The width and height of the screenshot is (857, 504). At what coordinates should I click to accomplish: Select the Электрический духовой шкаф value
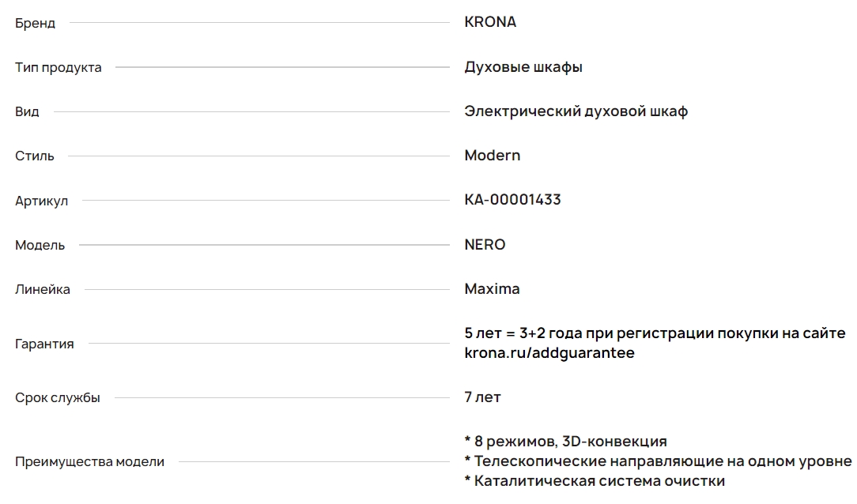tap(576, 111)
